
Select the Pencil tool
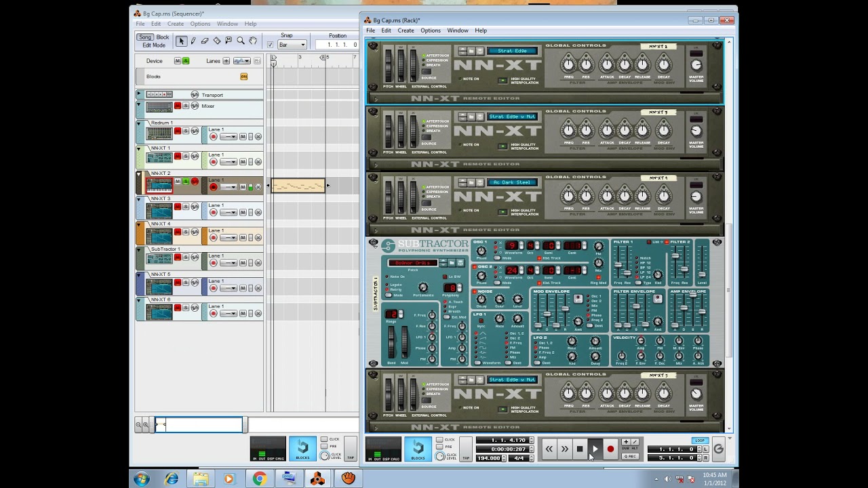[x=193, y=41]
